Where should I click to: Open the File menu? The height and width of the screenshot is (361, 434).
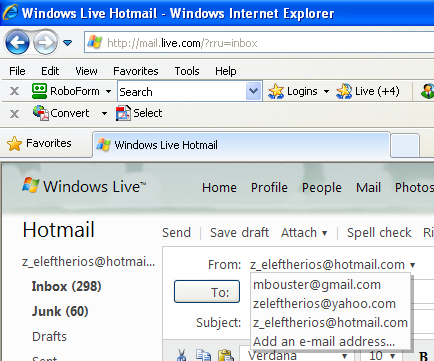click(x=17, y=71)
